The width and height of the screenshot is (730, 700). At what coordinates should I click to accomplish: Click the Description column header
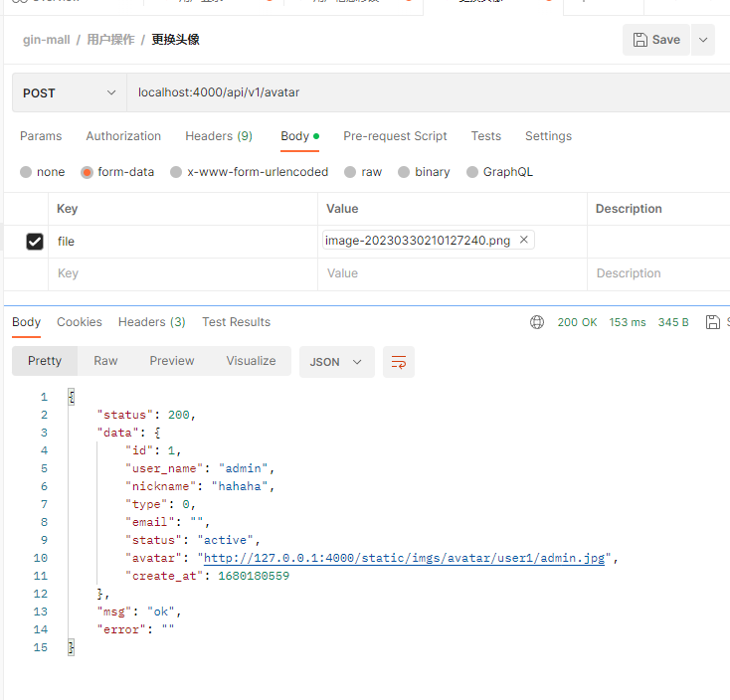pos(629,209)
